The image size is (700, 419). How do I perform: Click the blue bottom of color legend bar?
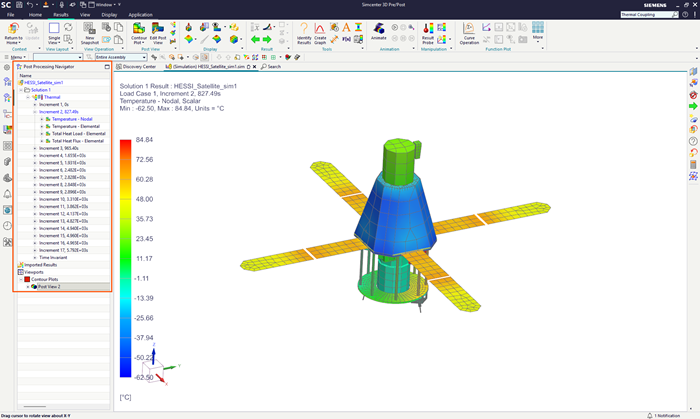click(x=125, y=372)
